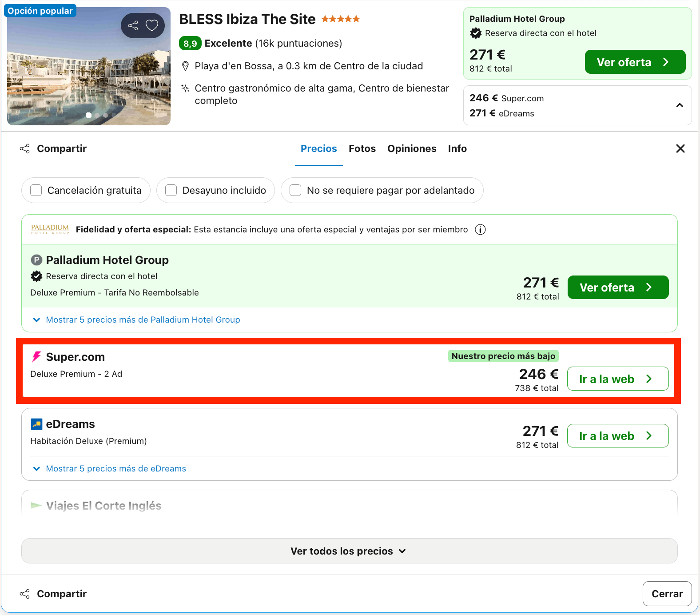This screenshot has height=615, width=700.
Task: Click the five-star rating icons
Action: click(x=341, y=19)
